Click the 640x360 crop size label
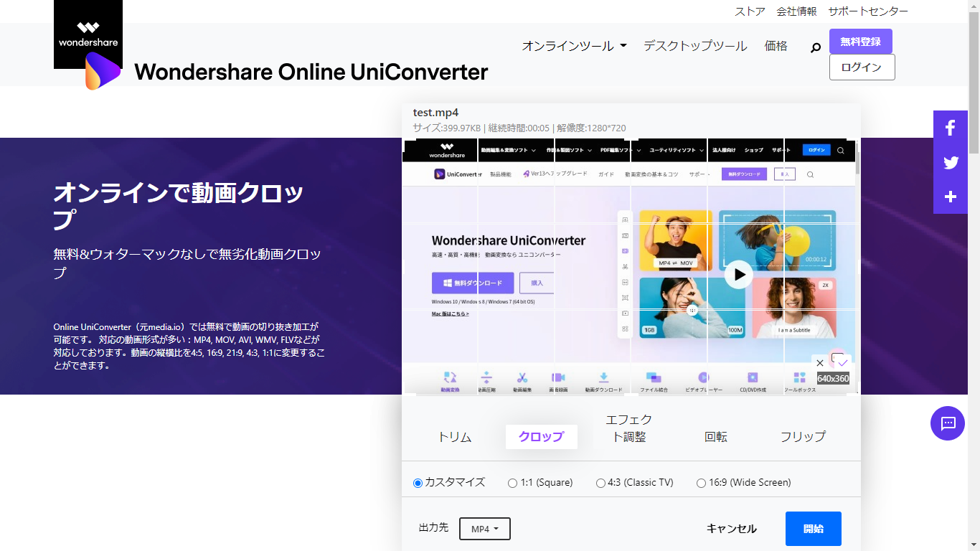This screenshot has width=980, height=551. 833,379
